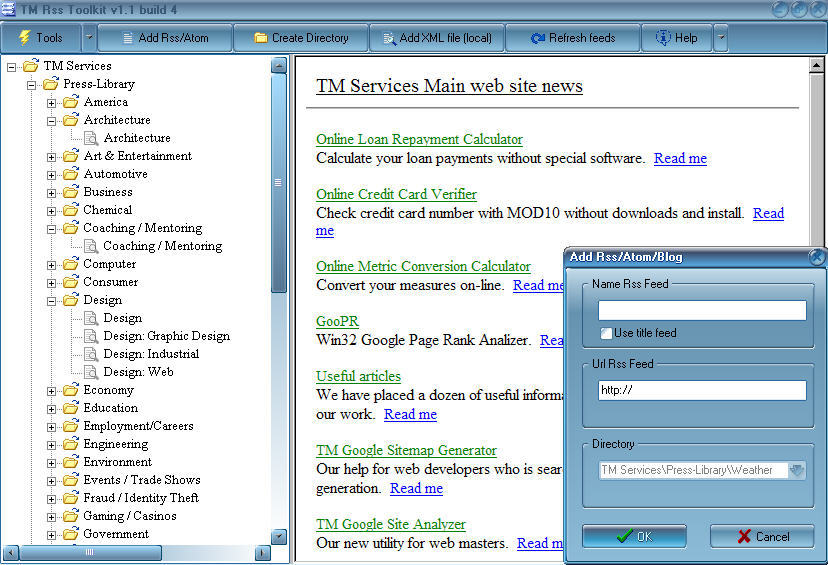Expand the America folder node
This screenshot has width=828, height=565.
click(51, 103)
